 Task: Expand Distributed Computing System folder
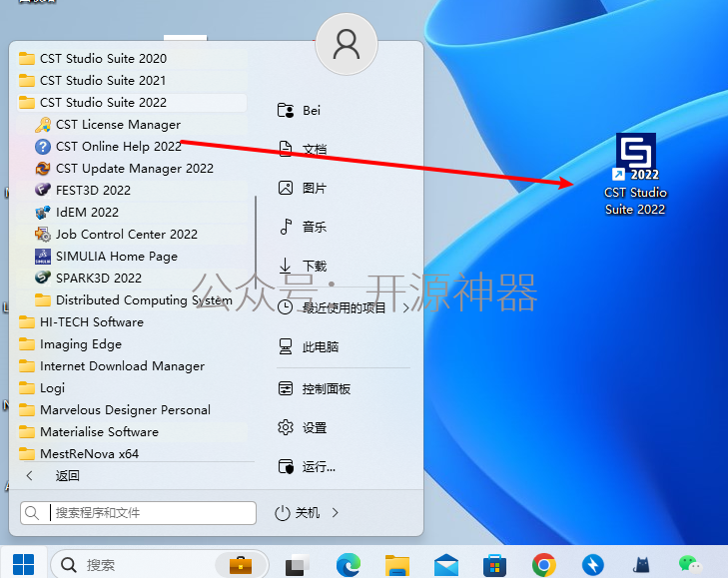[132, 299]
